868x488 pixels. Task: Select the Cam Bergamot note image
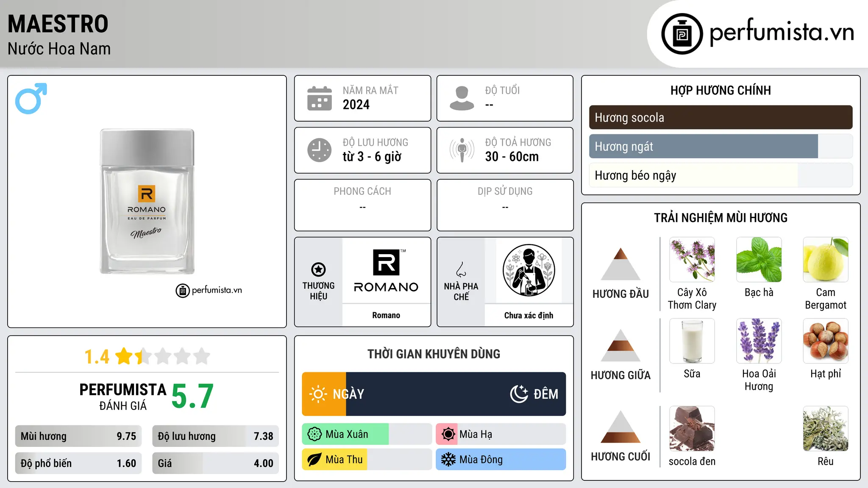(x=826, y=260)
